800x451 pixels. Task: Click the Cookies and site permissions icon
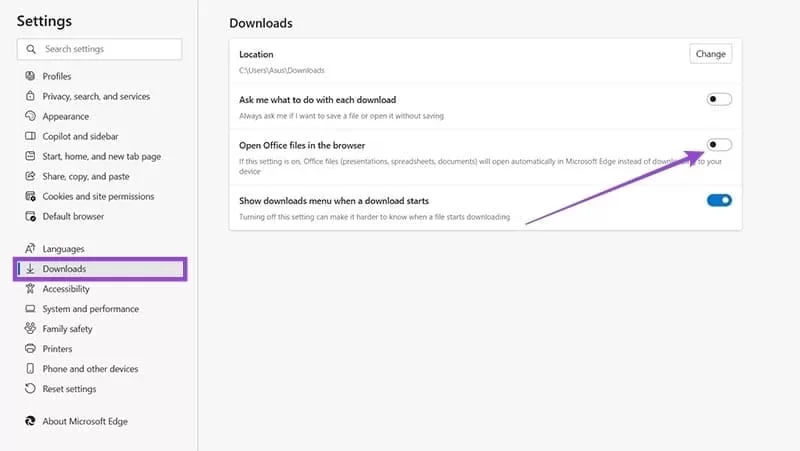click(x=30, y=196)
